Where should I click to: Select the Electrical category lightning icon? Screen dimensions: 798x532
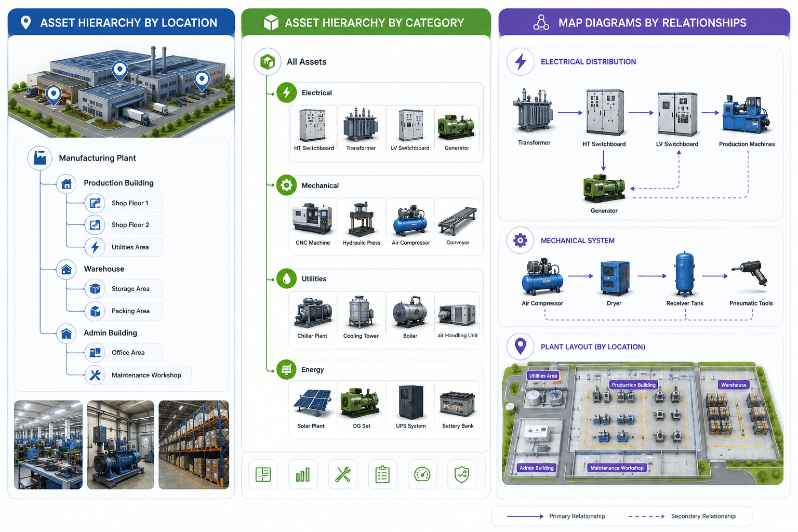[x=286, y=92]
